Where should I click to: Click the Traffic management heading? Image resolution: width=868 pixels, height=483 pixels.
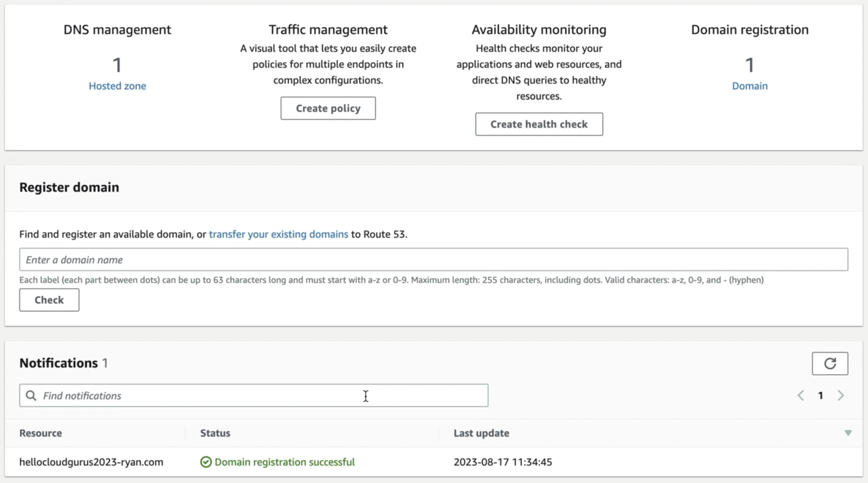click(328, 30)
